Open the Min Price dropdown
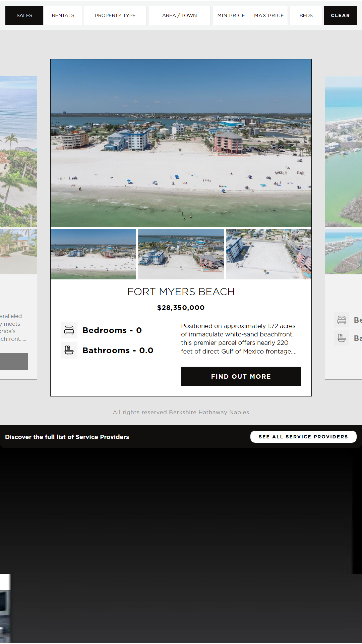Screen dimensions: 362x644 (231, 15)
